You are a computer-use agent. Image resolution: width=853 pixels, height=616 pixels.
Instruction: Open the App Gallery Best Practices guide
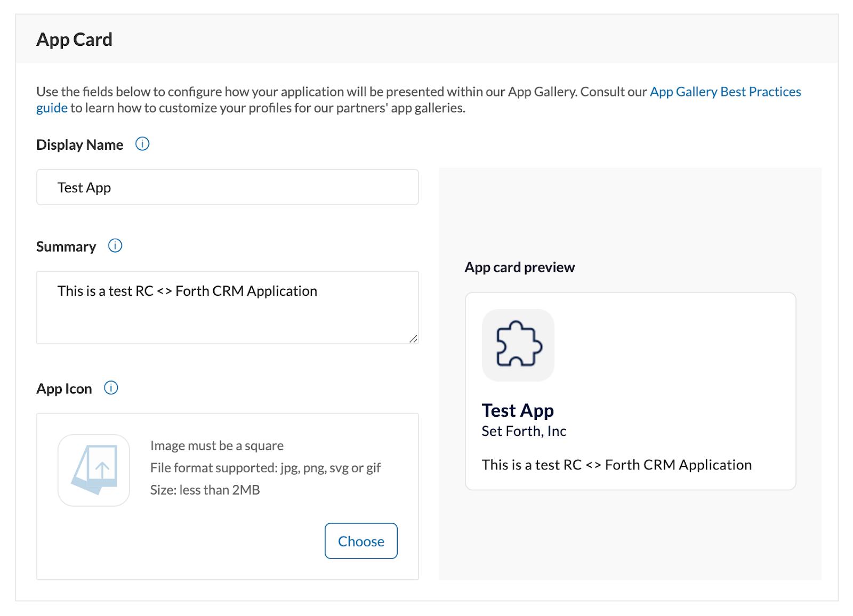tap(725, 91)
